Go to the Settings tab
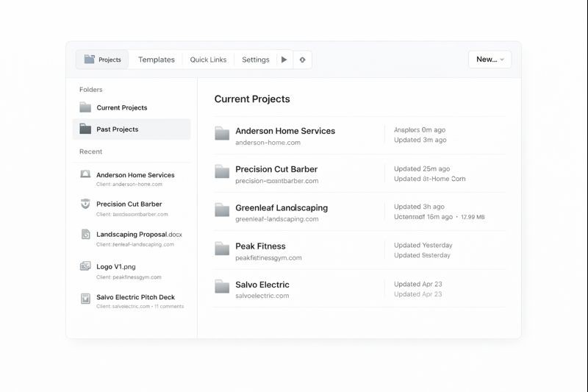 [255, 60]
